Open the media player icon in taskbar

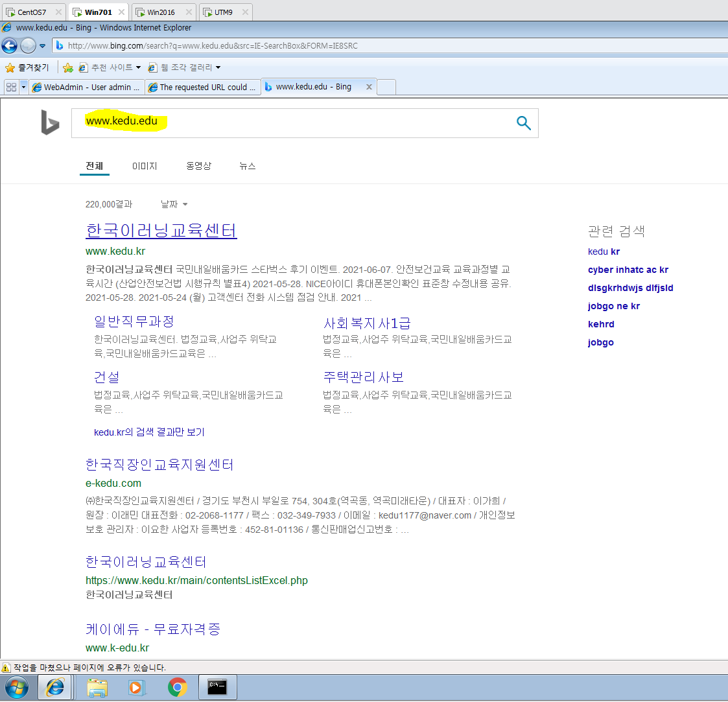[x=137, y=688]
